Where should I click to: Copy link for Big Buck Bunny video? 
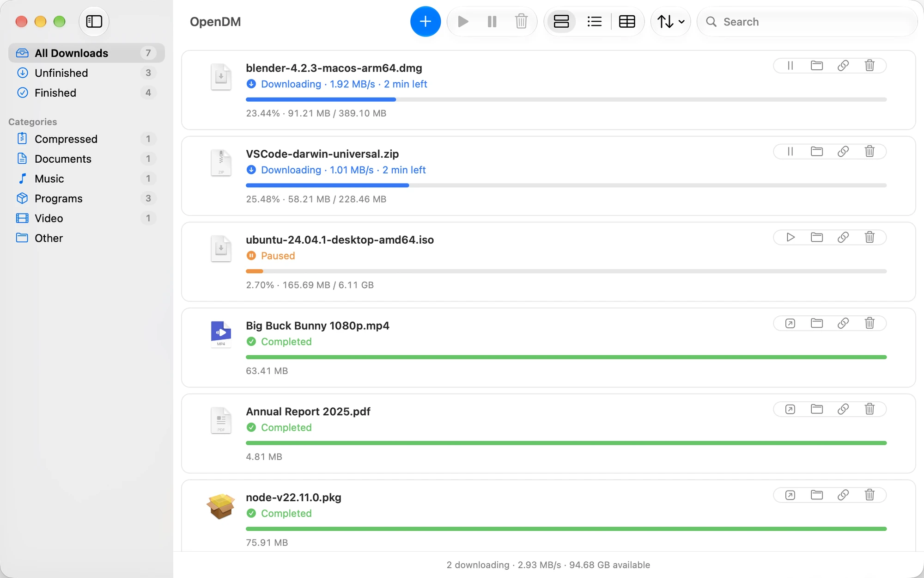pos(843,323)
